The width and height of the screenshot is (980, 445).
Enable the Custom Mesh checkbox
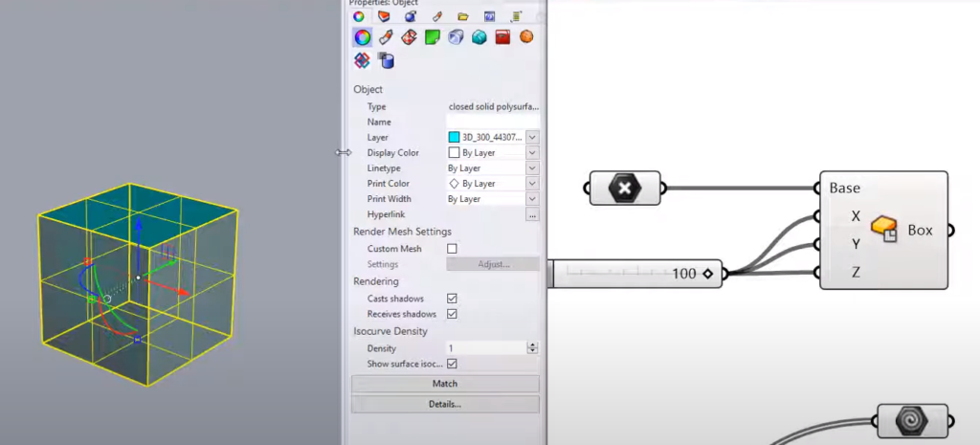click(452, 249)
